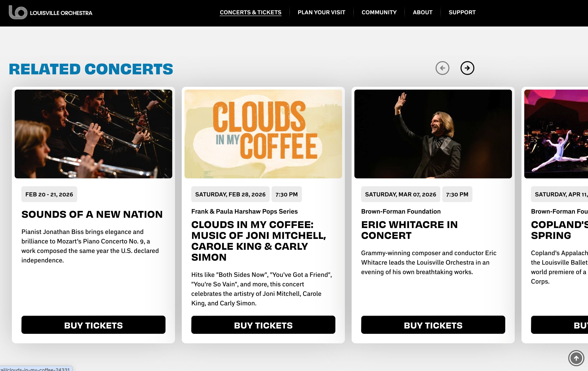Viewport: 588px width, 371px height.
Task: Open Clouds in My Coffee poster image
Action: tap(263, 134)
